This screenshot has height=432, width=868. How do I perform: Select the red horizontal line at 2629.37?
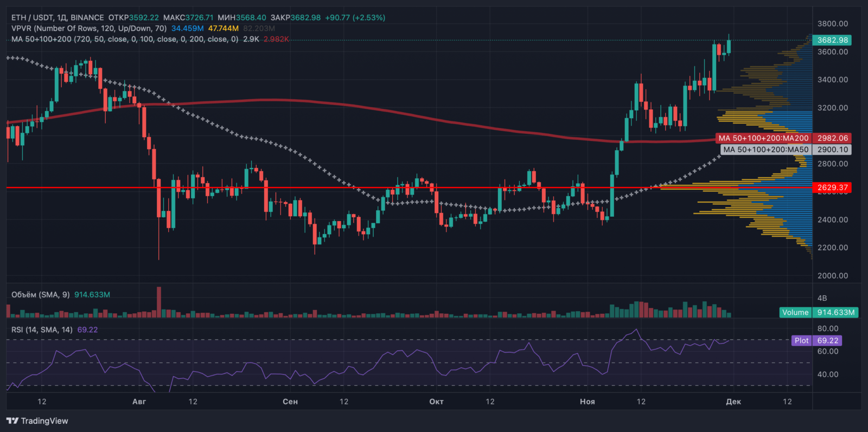click(409, 188)
